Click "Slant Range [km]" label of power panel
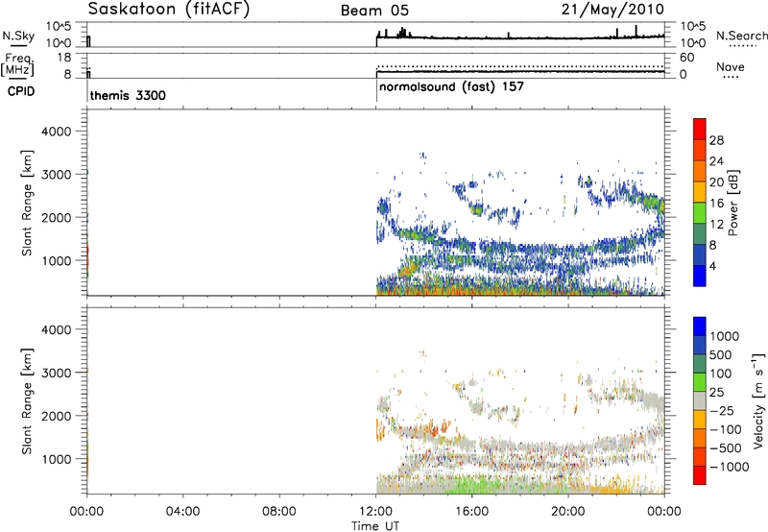The height and width of the screenshot is (532, 768). tap(27, 203)
